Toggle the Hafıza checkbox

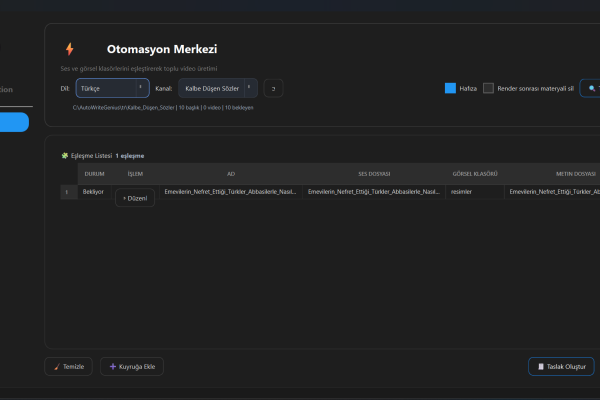450,88
